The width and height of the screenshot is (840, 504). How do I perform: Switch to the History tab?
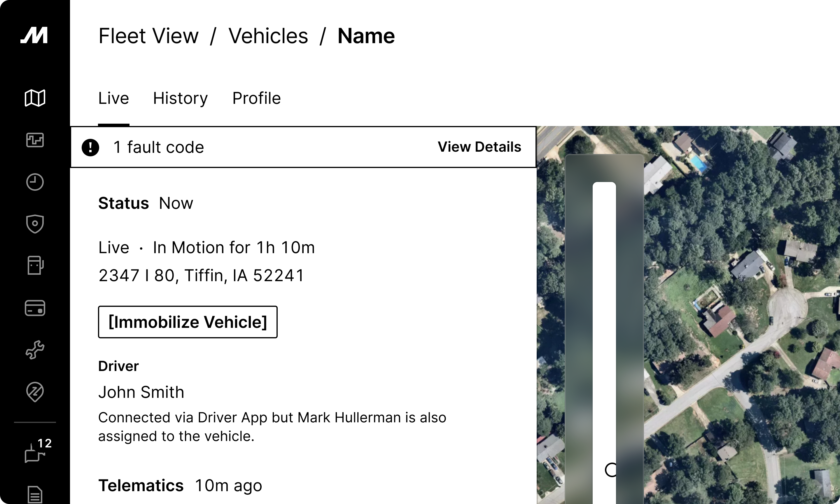click(x=180, y=98)
